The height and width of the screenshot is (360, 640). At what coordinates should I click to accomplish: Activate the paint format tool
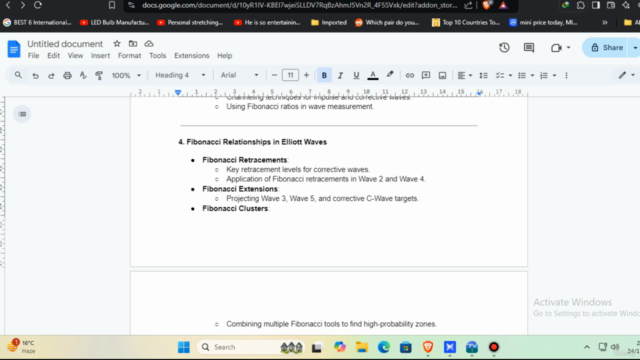click(99, 76)
